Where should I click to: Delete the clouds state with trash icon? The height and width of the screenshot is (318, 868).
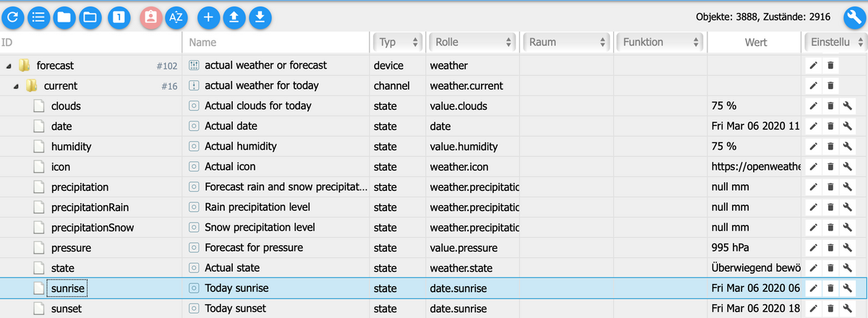(830, 106)
